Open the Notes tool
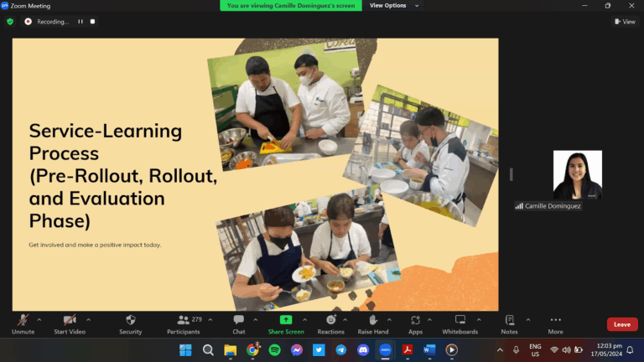The image size is (644, 362). coord(509,323)
